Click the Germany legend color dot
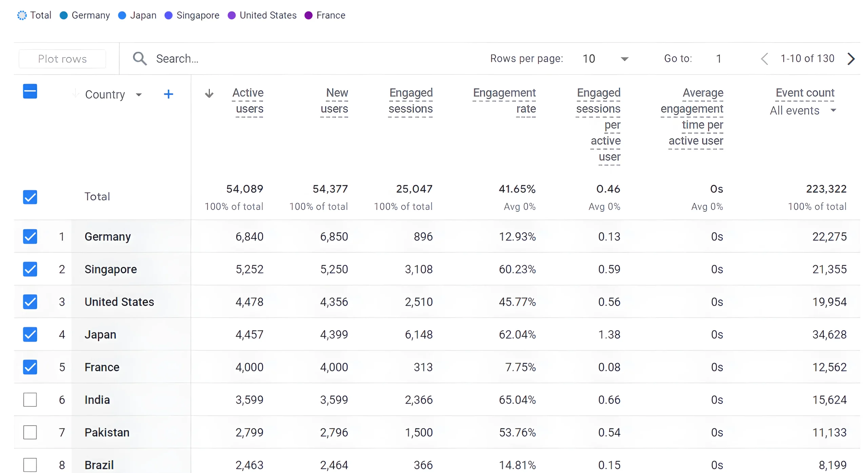 (63, 15)
